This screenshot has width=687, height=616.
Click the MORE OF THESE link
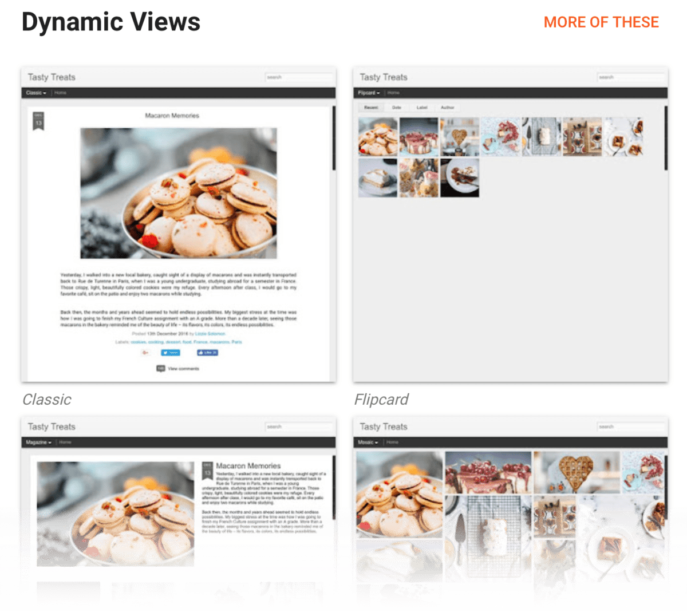click(x=601, y=22)
